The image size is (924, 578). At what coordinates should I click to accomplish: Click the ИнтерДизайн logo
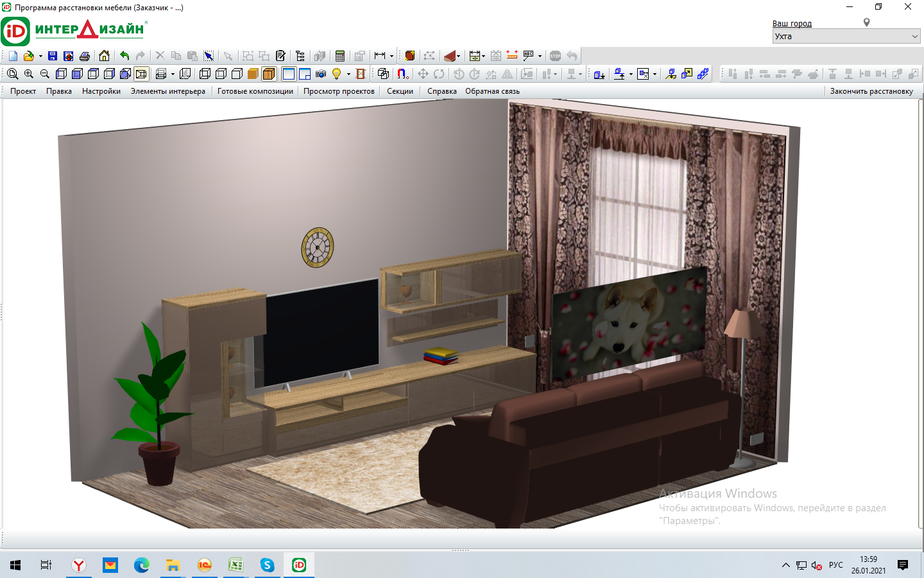pyautogui.click(x=74, y=31)
